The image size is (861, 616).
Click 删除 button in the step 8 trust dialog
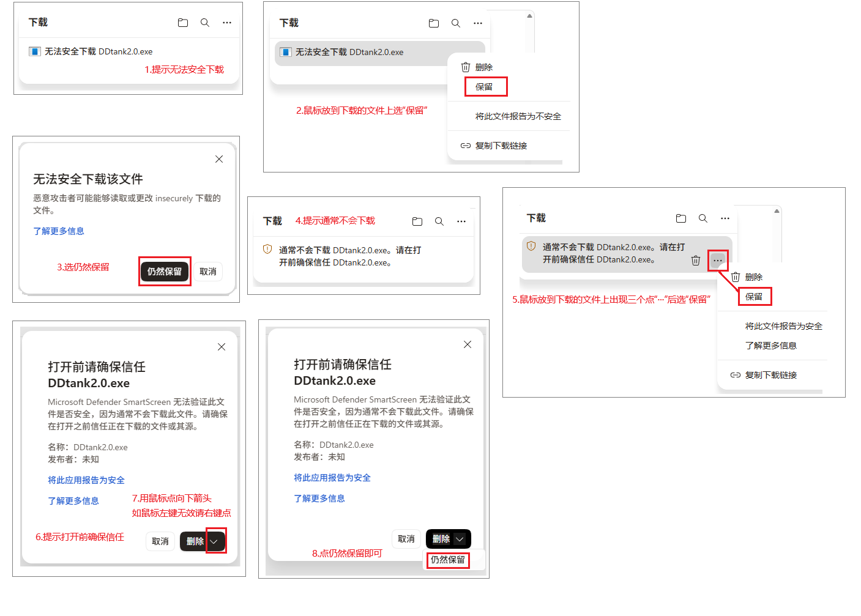(441, 539)
